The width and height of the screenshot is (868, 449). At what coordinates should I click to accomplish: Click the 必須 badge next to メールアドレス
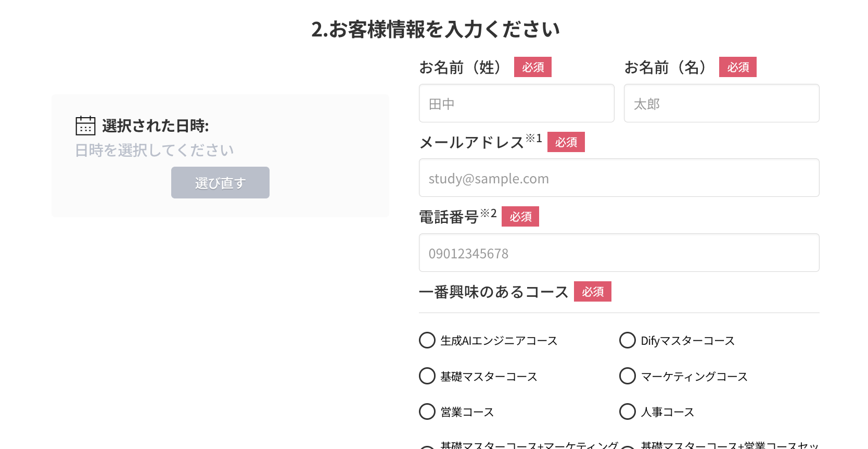point(566,142)
